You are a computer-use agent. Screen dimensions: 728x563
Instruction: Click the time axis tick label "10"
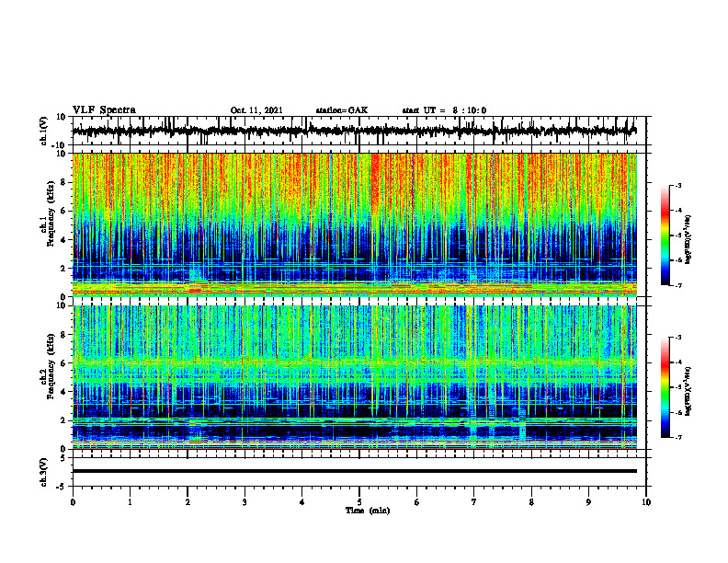(646, 502)
